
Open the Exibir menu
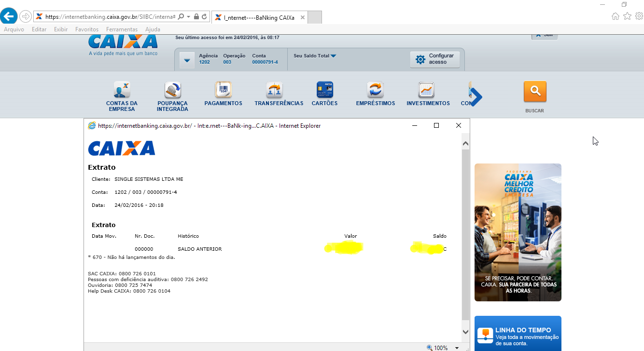click(61, 29)
